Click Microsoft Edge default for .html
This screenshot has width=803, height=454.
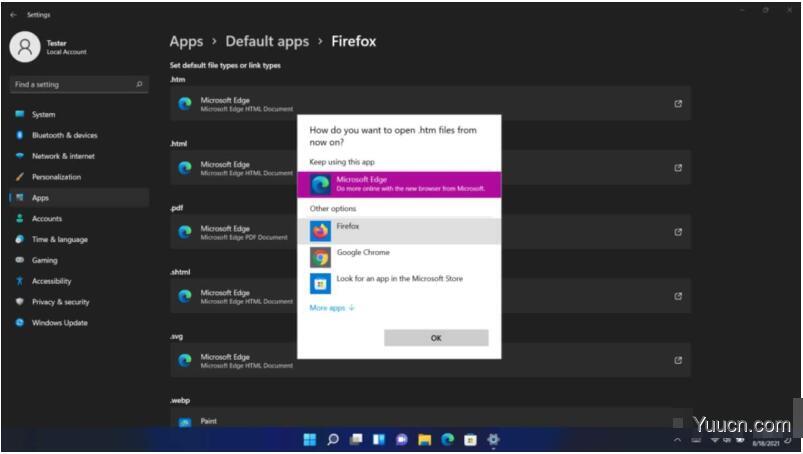(x=430, y=168)
